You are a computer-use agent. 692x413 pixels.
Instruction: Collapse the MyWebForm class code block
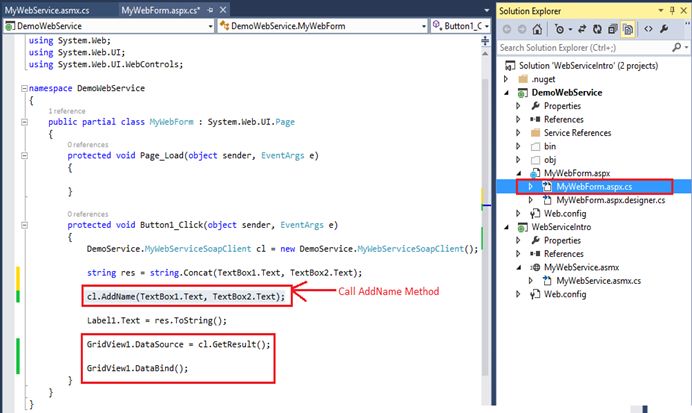click(x=24, y=122)
